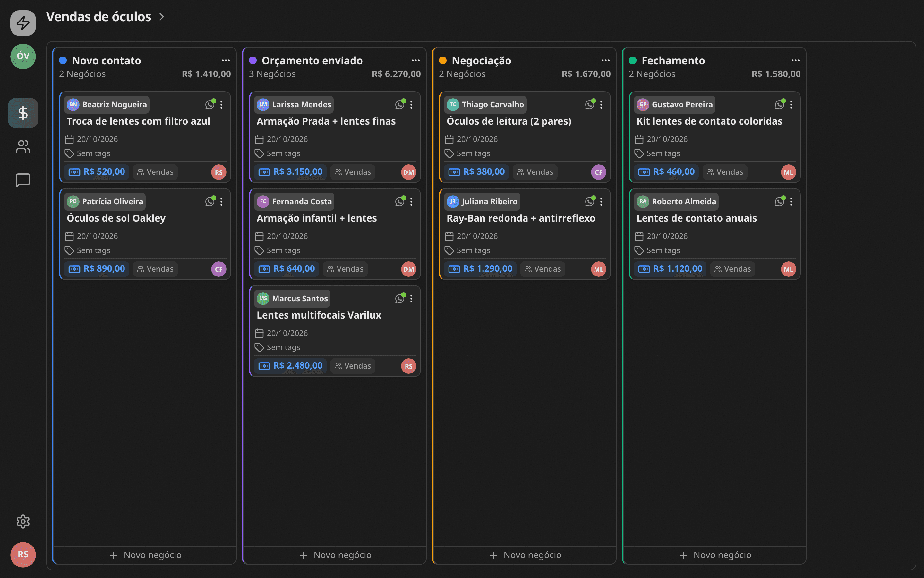The image size is (924, 578).
Task: Open the settings gear icon
Action: (23, 521)
